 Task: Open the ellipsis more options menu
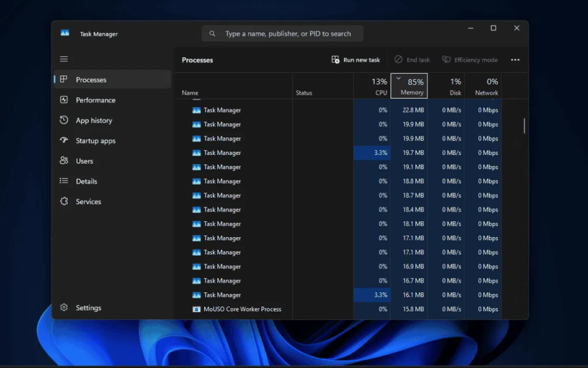[515, 59]
